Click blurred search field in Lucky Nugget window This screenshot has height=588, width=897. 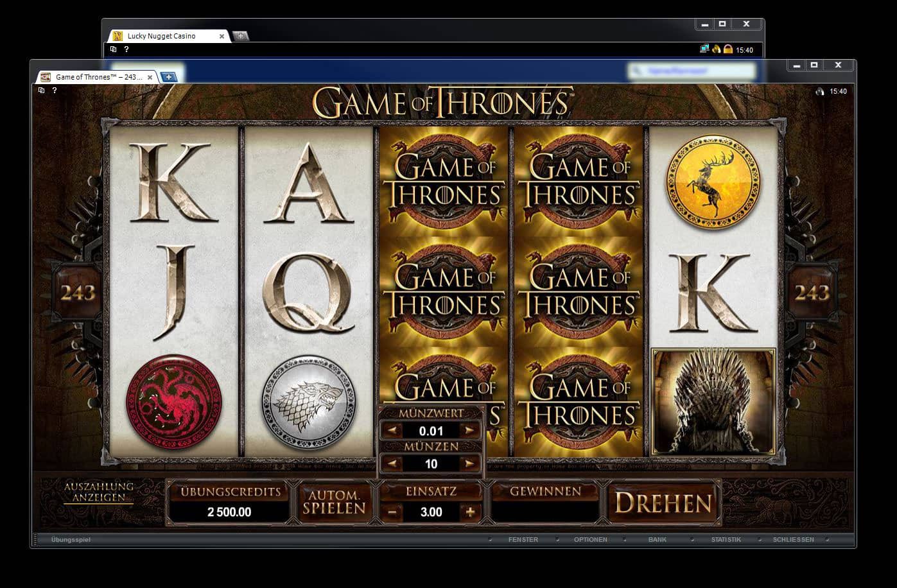coord(691,71)
